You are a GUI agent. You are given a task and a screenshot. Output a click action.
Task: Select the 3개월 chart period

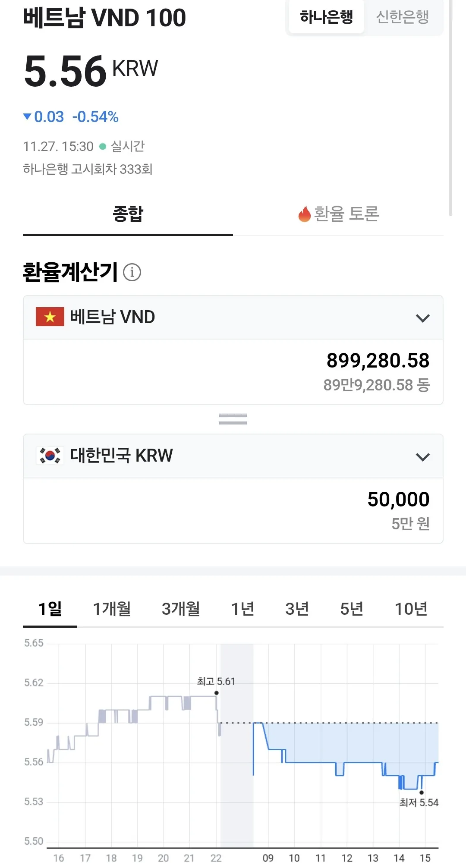[x=181, y=609]
